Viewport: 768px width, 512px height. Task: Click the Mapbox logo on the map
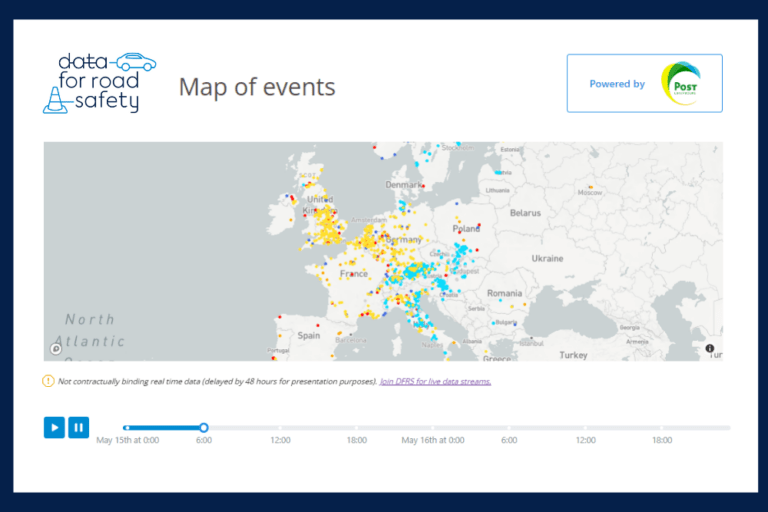56,349
